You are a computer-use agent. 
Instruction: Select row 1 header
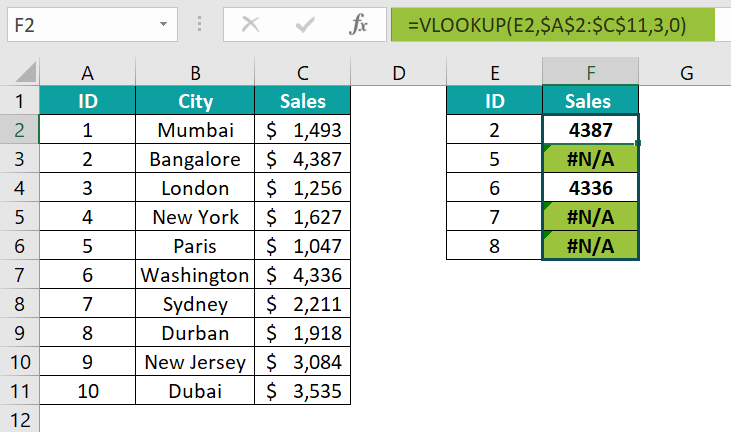[20, 100]
